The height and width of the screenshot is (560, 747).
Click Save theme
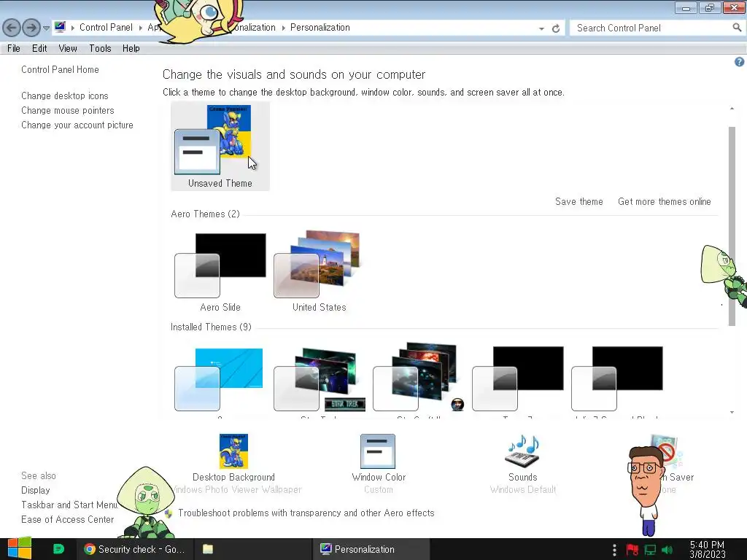click(578, 201)
